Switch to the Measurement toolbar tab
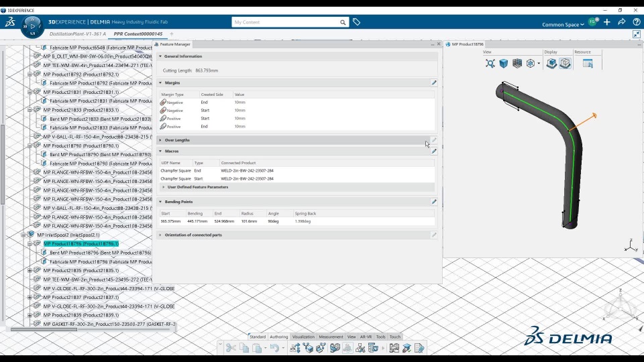 tap(331, 337)
